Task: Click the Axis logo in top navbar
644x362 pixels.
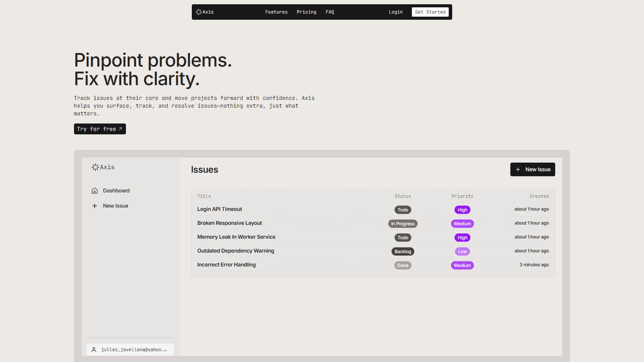Action: pos(205,12)
